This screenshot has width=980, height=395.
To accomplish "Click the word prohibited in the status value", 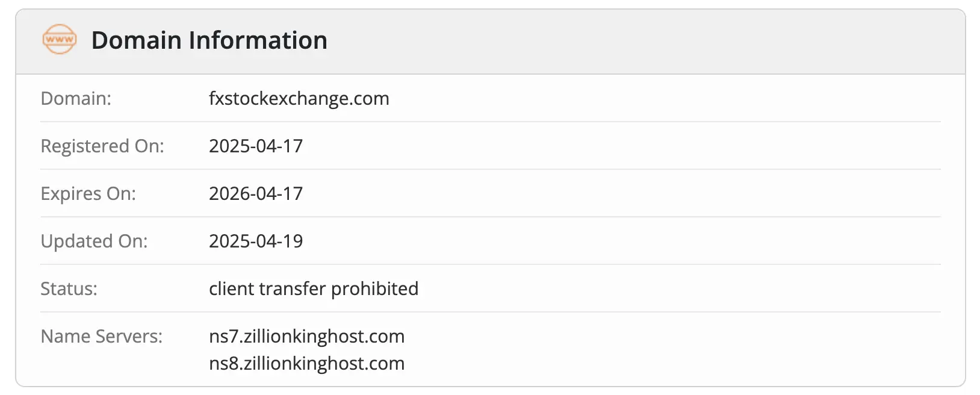I will coord(374,288).
